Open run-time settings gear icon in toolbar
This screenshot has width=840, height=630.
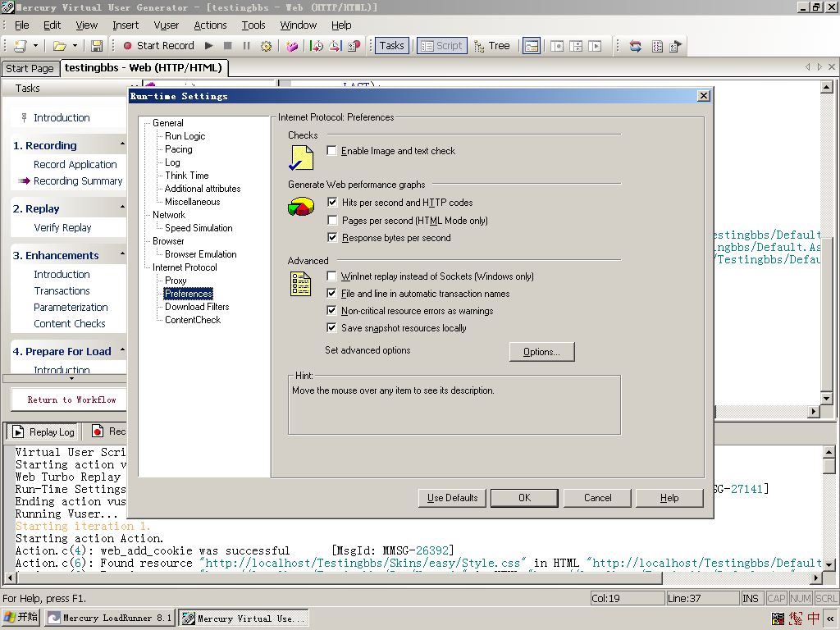[x=266, y=46]
